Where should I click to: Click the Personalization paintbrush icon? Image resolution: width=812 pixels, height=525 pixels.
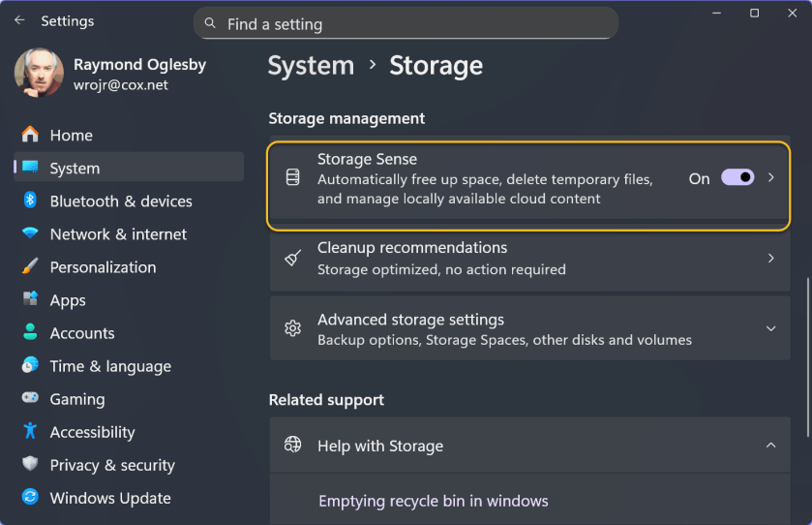[30, 266]
